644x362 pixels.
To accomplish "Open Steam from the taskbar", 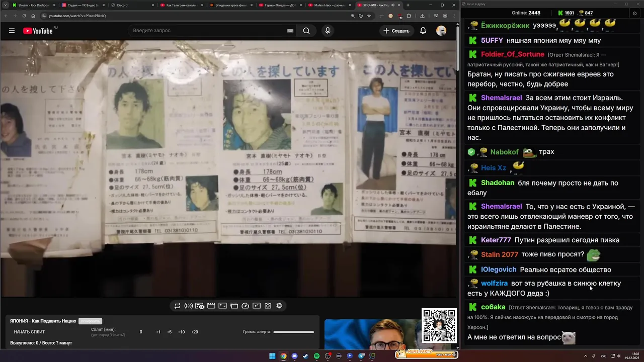I will 305,356.
